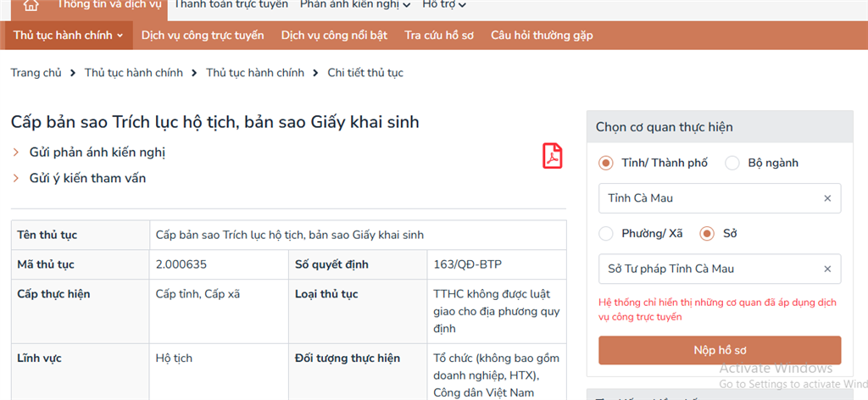Download the procedure as PDF
The height and width of the screenshot is (400, 868).
(552, 155)
